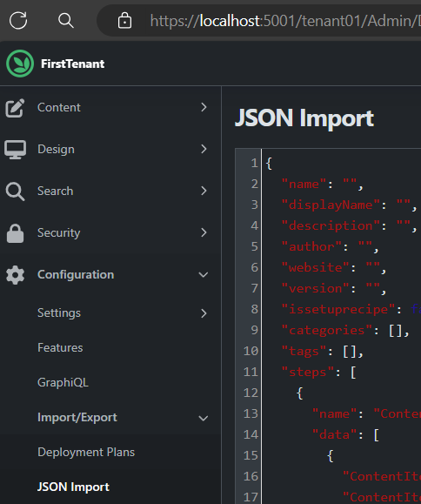Click the JSON Import page heading

click(304, 118)
